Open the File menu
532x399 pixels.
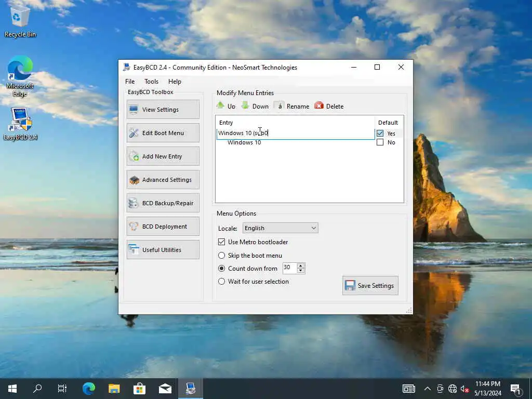pos(129,82)
